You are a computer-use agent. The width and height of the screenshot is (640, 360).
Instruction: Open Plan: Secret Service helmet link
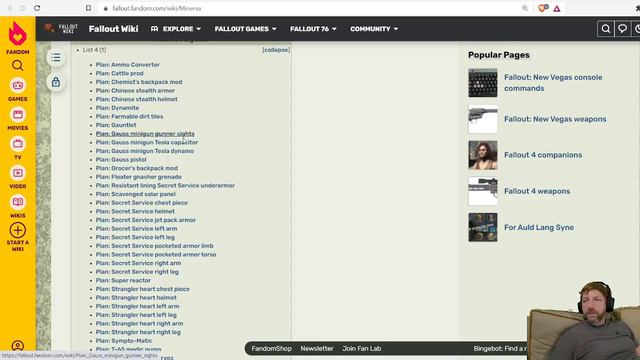pyautogui.click(x=135, y=211)
